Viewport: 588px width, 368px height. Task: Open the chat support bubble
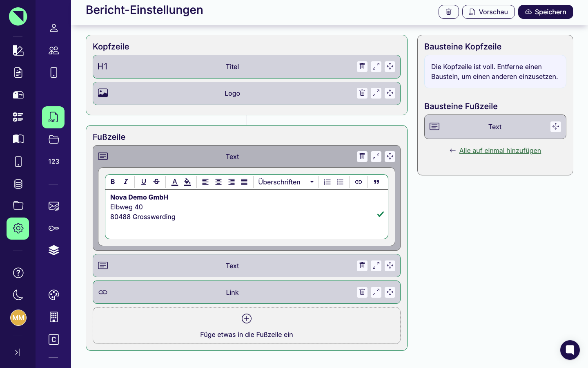tap(570, 350)
